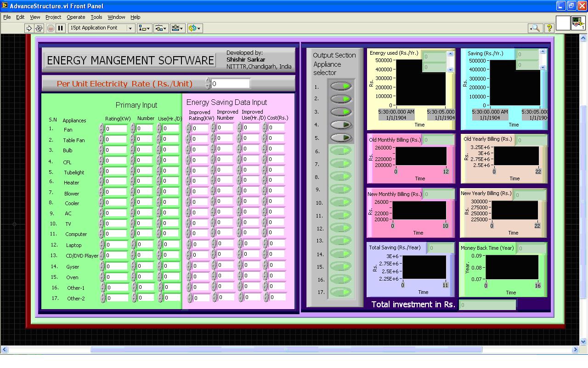Toggle appliance selector switch 3
The image size is (588, 368).
coord(341,112)
